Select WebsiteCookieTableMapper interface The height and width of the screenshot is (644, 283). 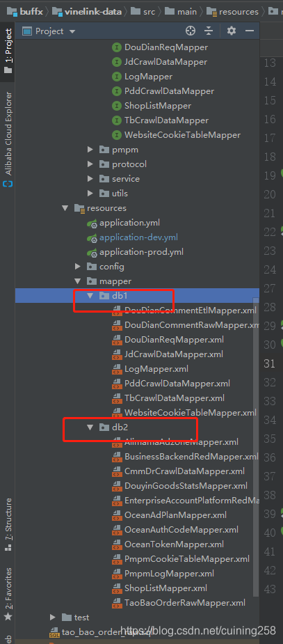point(182,134)
